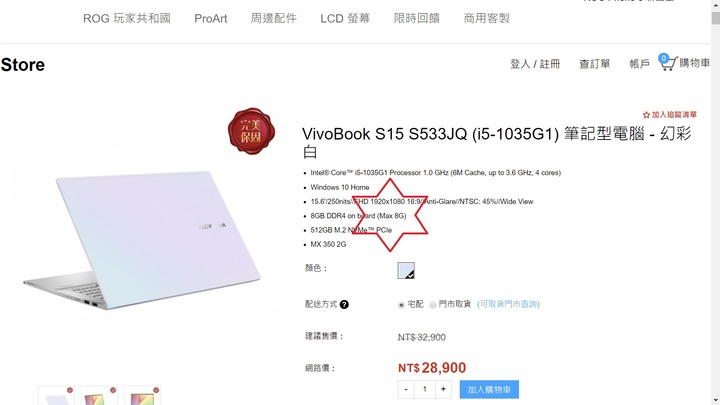Image resolution: width=720 pixels, height=405 pixels.
Task: Increase quantity with the plus button
Action: click(x=443, y=389)
